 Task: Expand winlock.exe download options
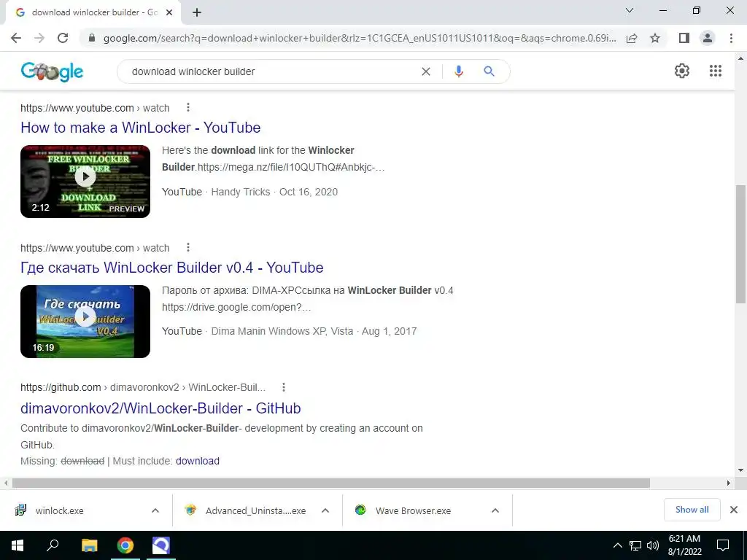point(155,510)
